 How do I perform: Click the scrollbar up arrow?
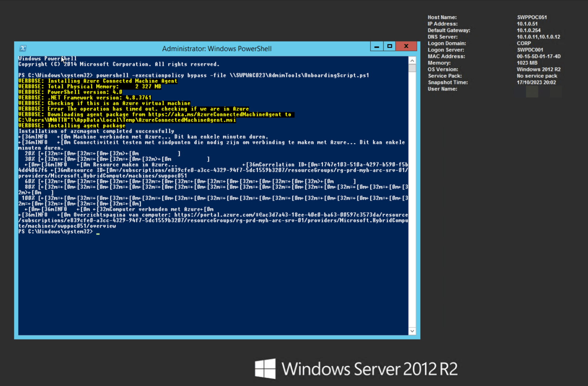point(412,60)
